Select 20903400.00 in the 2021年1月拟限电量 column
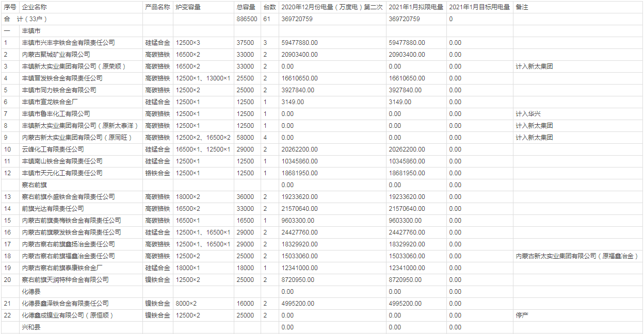The height and width of the screenshot is (334, 644). [407, 55]
